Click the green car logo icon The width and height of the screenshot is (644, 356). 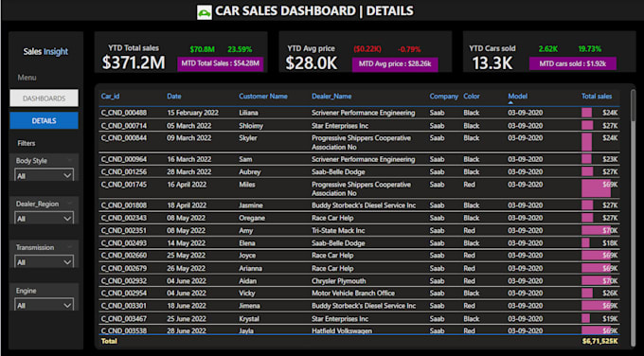point(205,12)
